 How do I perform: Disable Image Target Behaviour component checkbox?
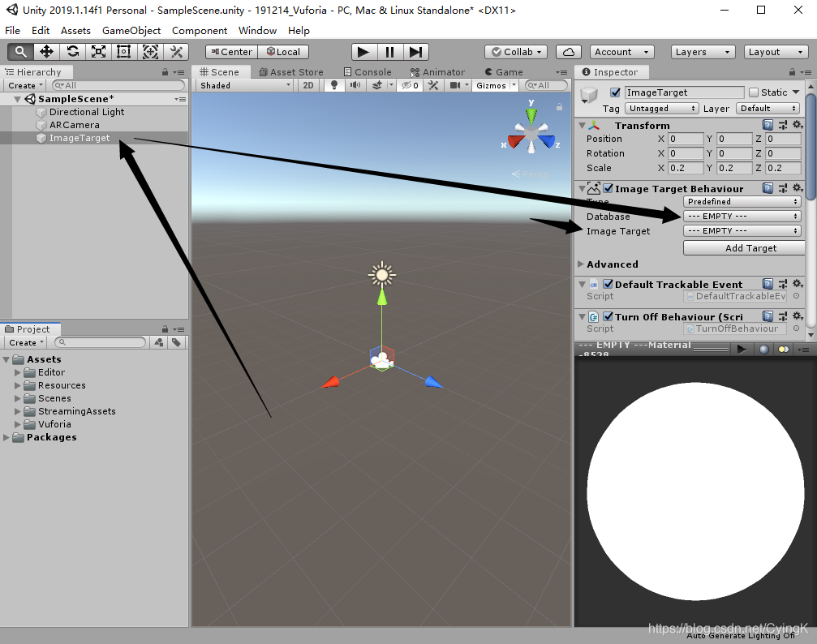(608, 188)
